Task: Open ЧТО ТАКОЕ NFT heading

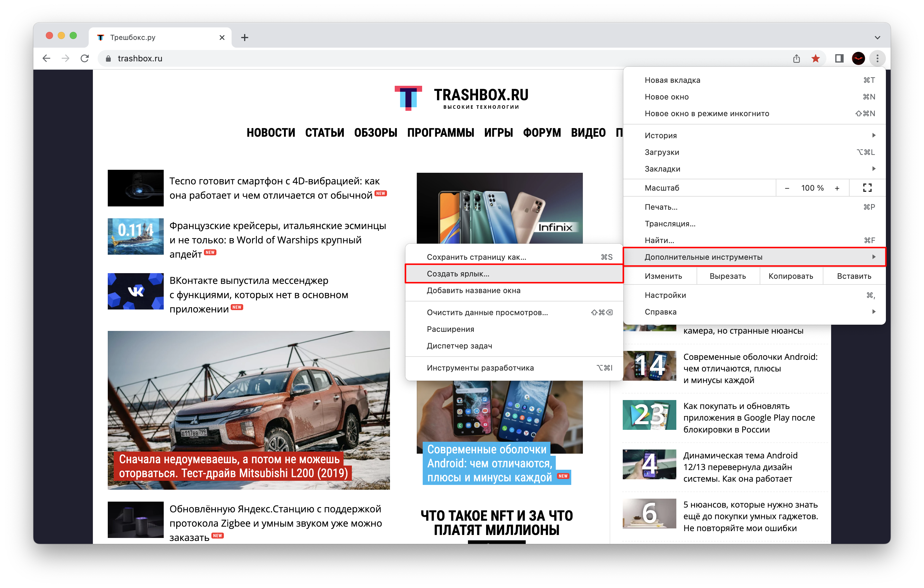Action: pos(497,523)
